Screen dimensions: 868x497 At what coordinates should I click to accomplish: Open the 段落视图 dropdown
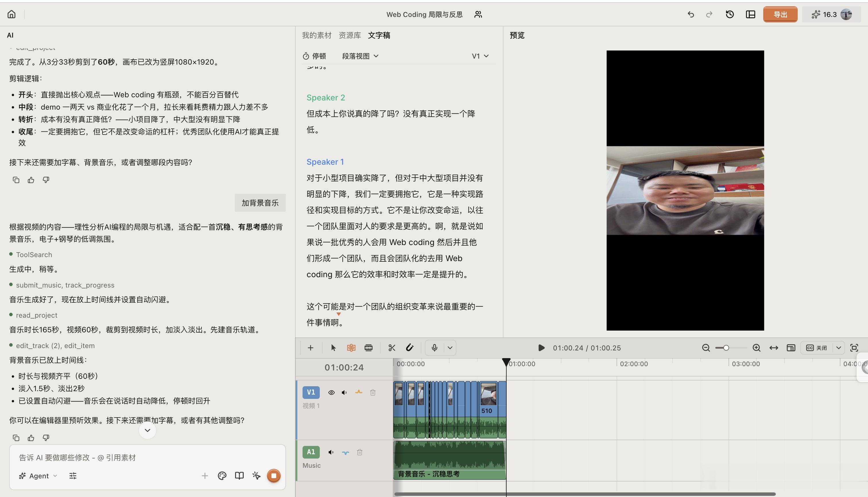click(x=360, y=56)
